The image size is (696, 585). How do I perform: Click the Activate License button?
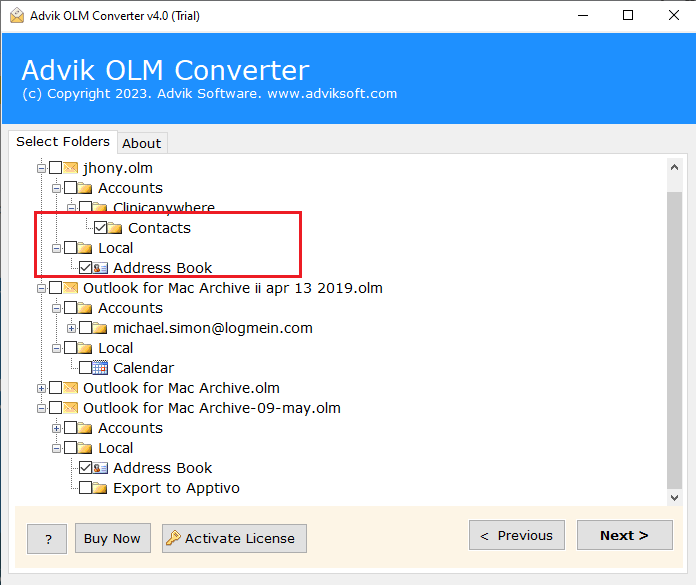[234, 538]
